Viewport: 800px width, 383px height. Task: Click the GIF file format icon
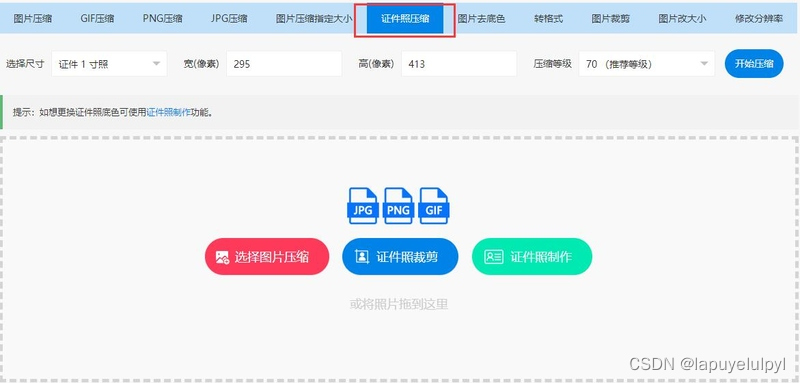pos(434,206)
